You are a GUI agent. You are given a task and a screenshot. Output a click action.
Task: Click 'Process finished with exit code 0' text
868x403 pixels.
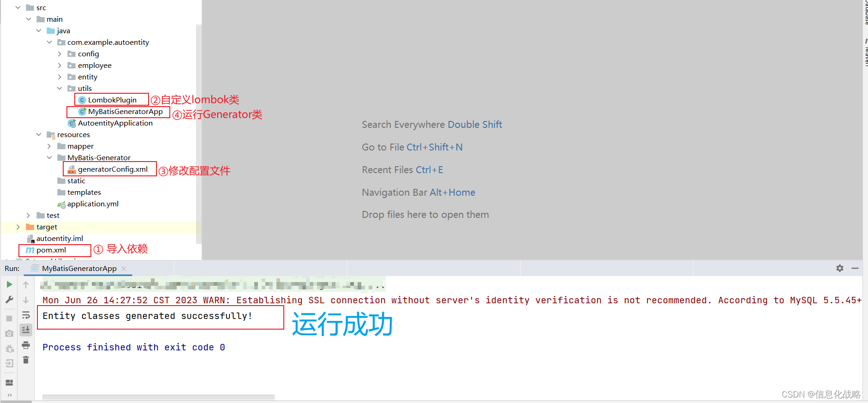[134, 347]
